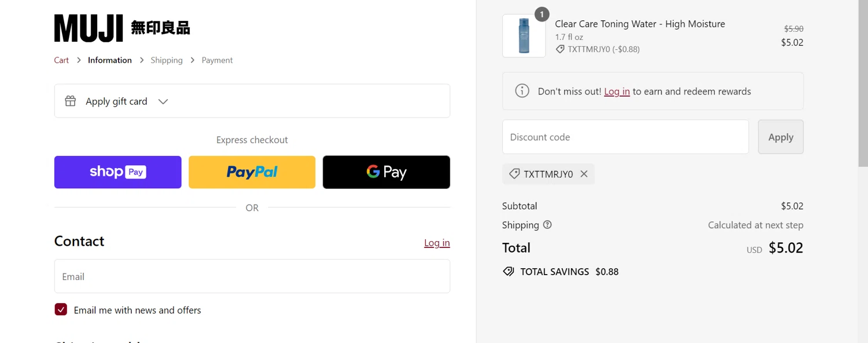Click the gift card icon
The image size is (868, 343).
[x=71, y=101]
